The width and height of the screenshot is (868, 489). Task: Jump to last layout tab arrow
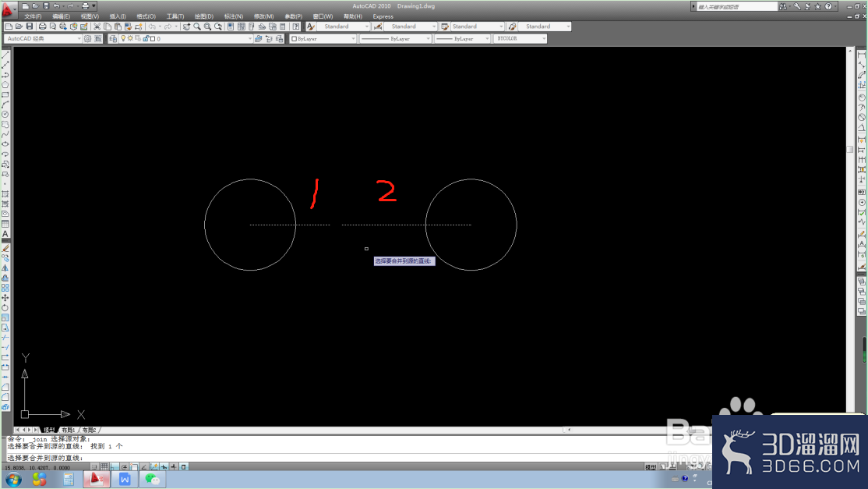36,430
